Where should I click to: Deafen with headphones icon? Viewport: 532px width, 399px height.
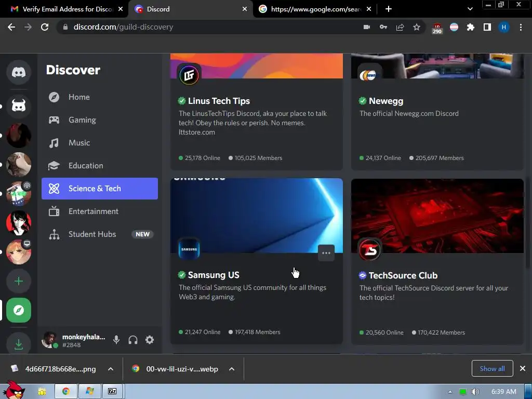pos(133,340)
